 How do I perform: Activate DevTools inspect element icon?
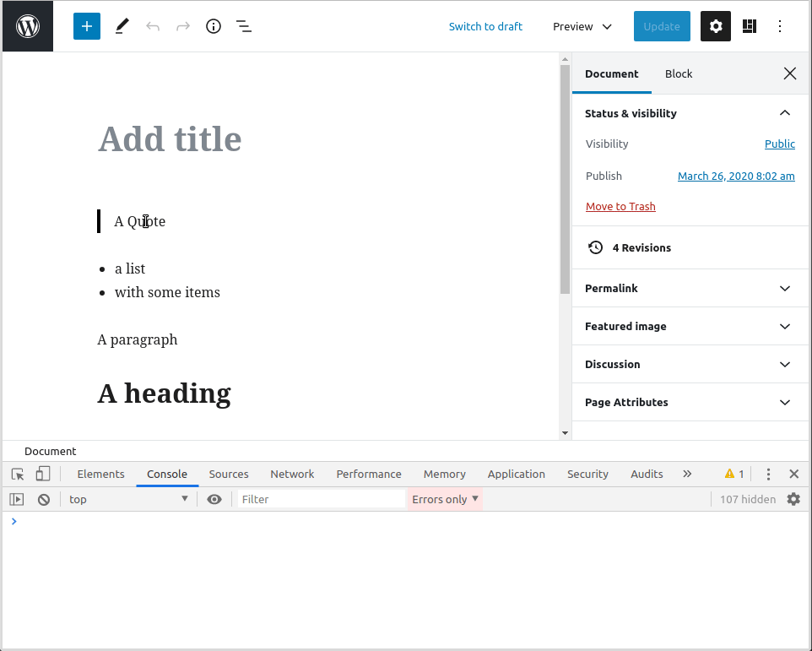(x=18, y=474)
